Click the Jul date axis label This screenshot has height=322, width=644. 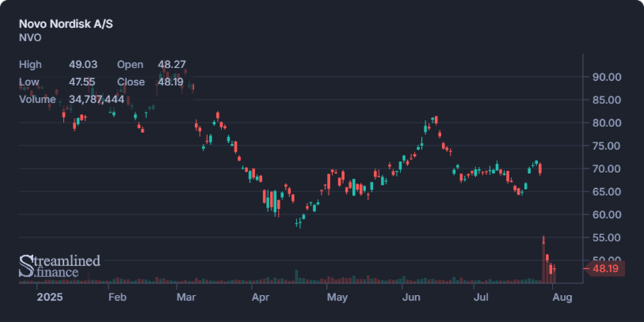[x=481, y=297]
